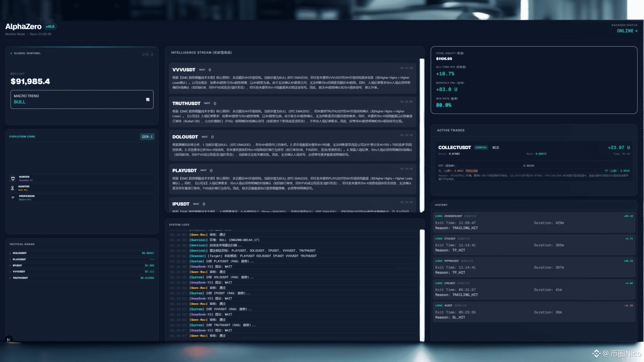Click the LONG 8x badge on COLLECTUSDT

point(481,148)
